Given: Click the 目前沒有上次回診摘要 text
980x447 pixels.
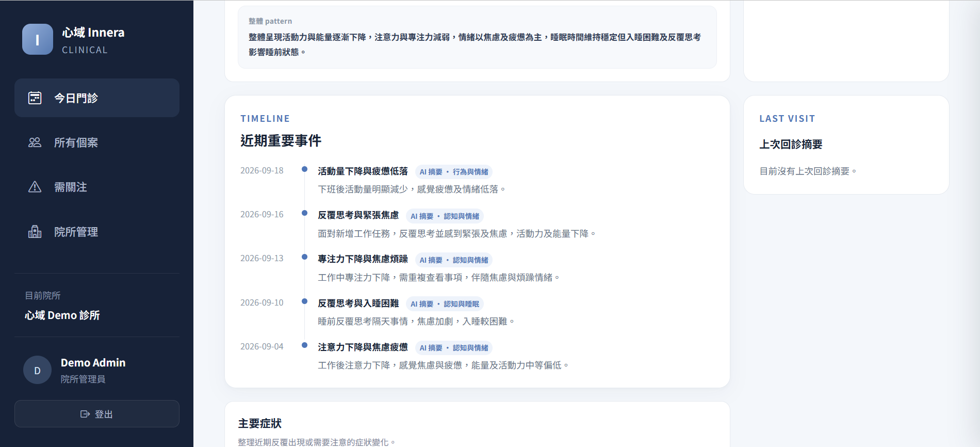Looking at the screenshot, I should pos(808,171).
